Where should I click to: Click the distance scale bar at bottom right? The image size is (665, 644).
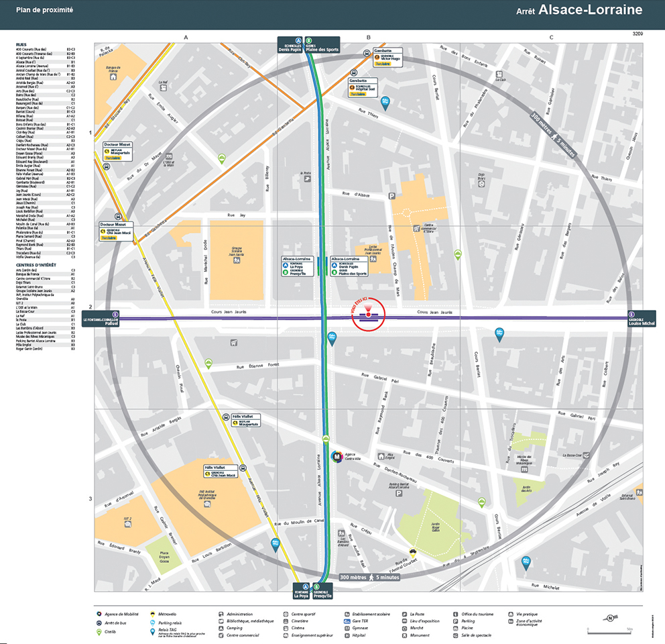click(610, 631)
